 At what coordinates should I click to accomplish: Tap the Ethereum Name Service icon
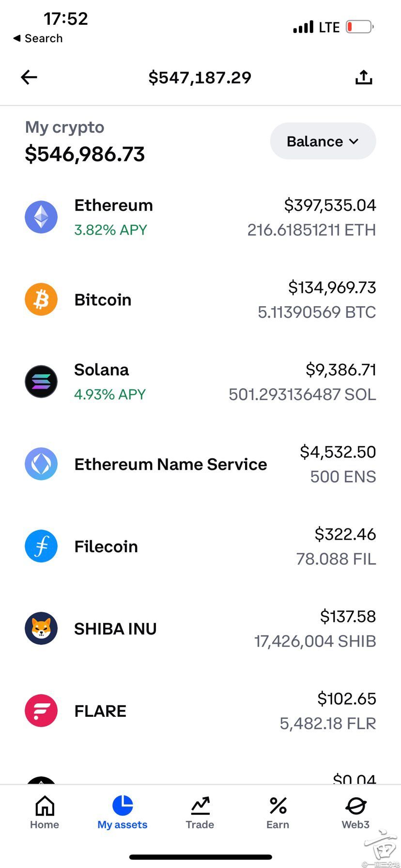(x=41, y=464)
